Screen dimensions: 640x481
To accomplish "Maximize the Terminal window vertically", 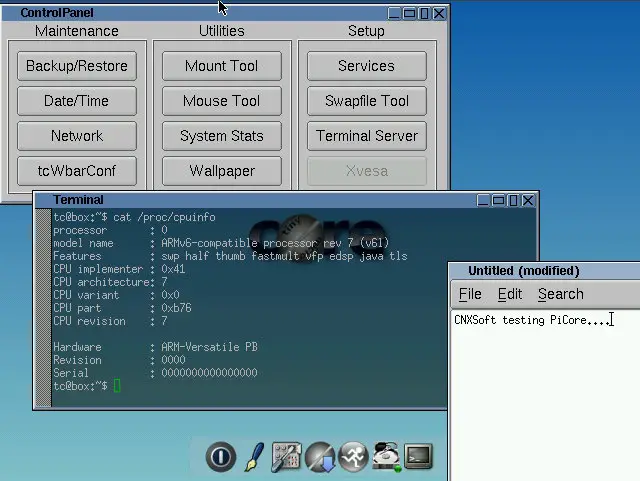I will pos(513,200).
